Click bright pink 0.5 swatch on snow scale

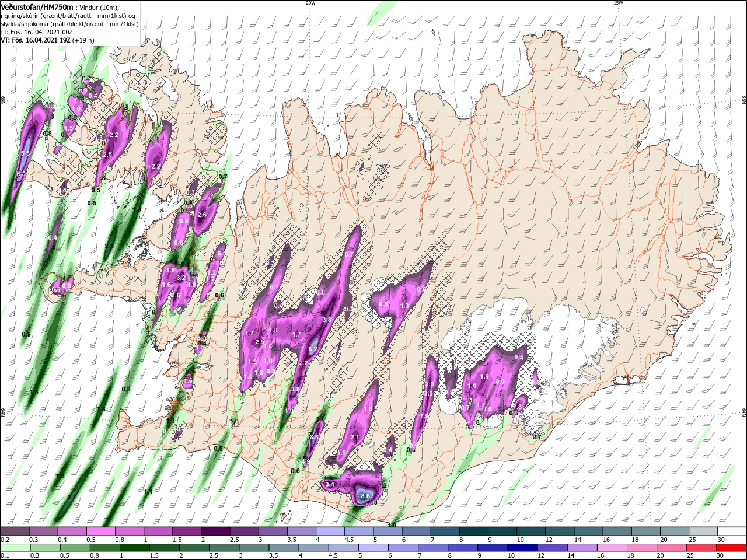pos(101,531)
